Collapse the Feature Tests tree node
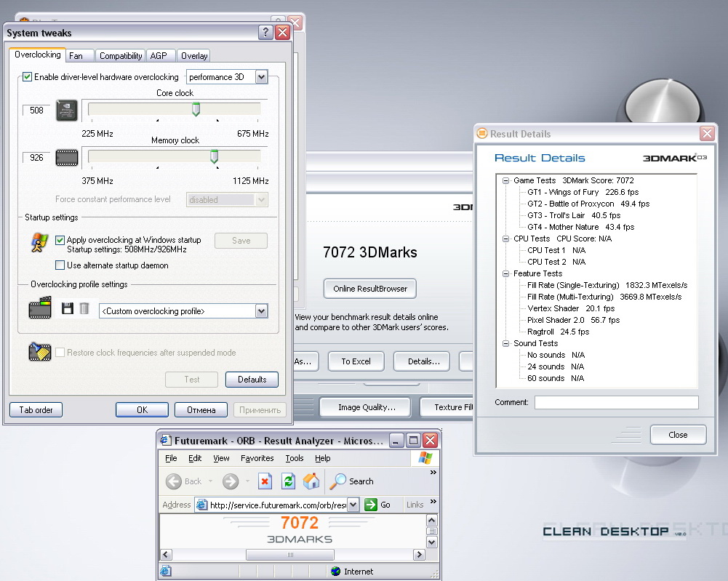Viewport: 728px width, 581px height. [505, 274]
